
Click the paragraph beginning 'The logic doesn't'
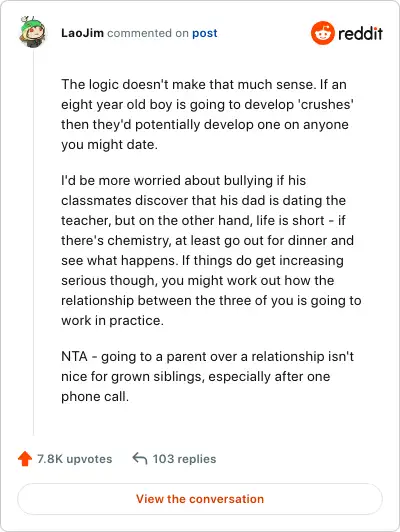point(207,114)
